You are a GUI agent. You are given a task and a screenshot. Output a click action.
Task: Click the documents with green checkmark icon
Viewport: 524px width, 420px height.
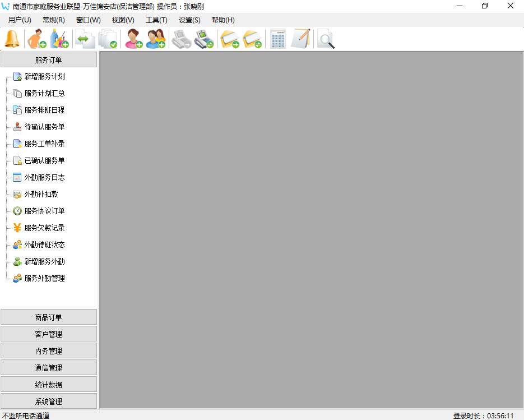[x=108, y=39]
